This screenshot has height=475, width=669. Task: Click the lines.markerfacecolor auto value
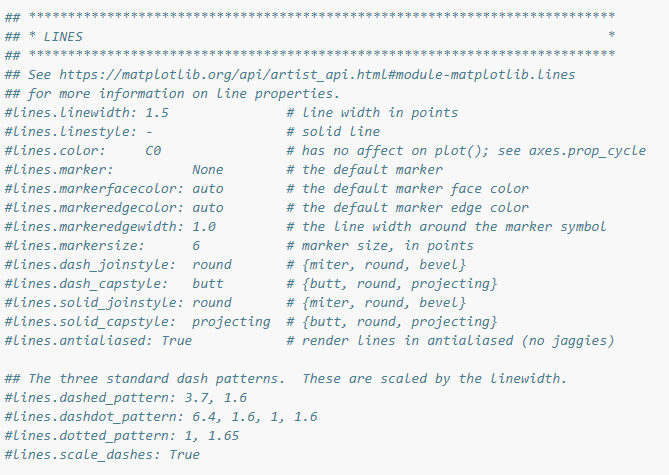[x=208, y=189]
